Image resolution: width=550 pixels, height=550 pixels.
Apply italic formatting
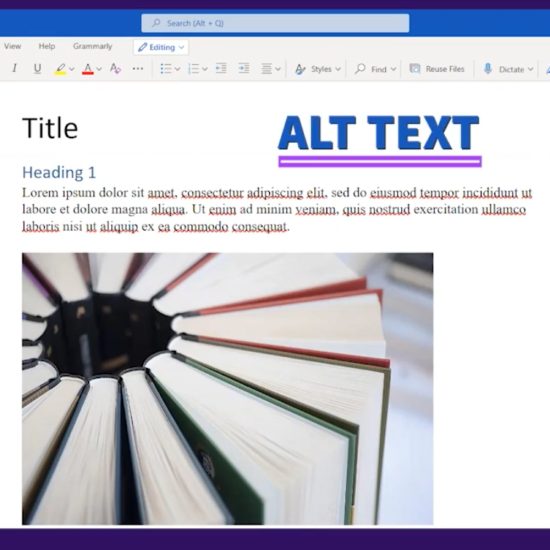pos(14,68)
